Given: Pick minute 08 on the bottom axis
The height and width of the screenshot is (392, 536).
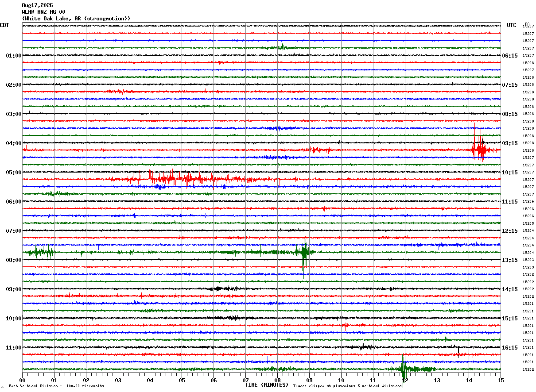Looking at the screenshot, I should point(277,380).
